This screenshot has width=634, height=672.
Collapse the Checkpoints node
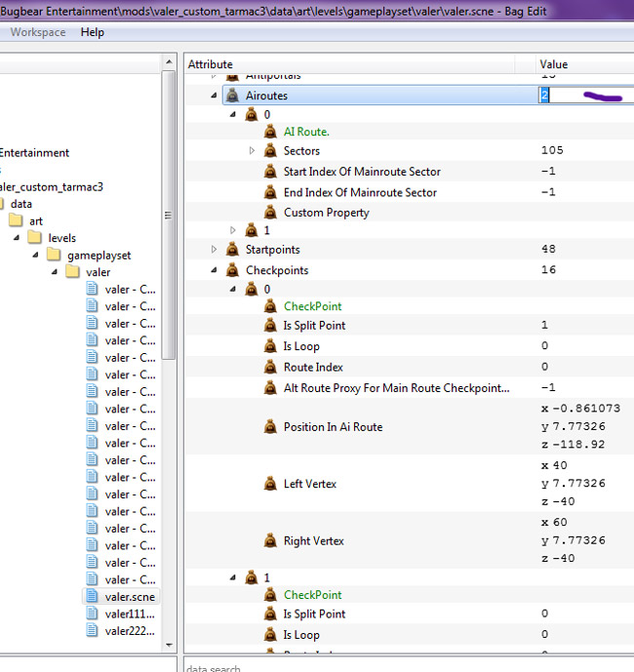[214, 270]
